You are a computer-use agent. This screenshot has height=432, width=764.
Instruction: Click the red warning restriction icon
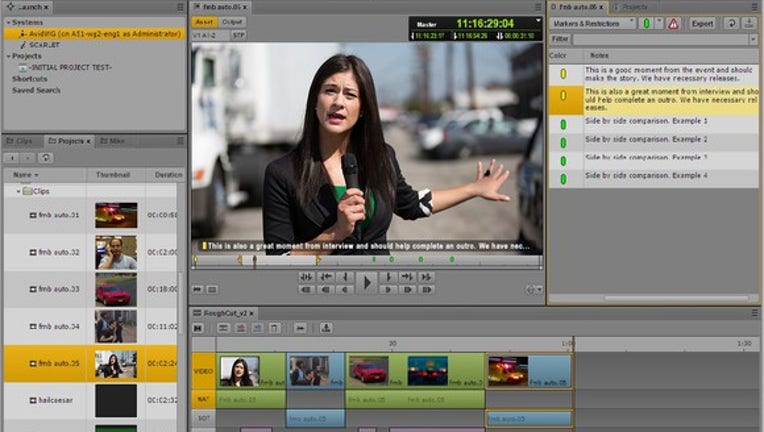pos(673,23)
